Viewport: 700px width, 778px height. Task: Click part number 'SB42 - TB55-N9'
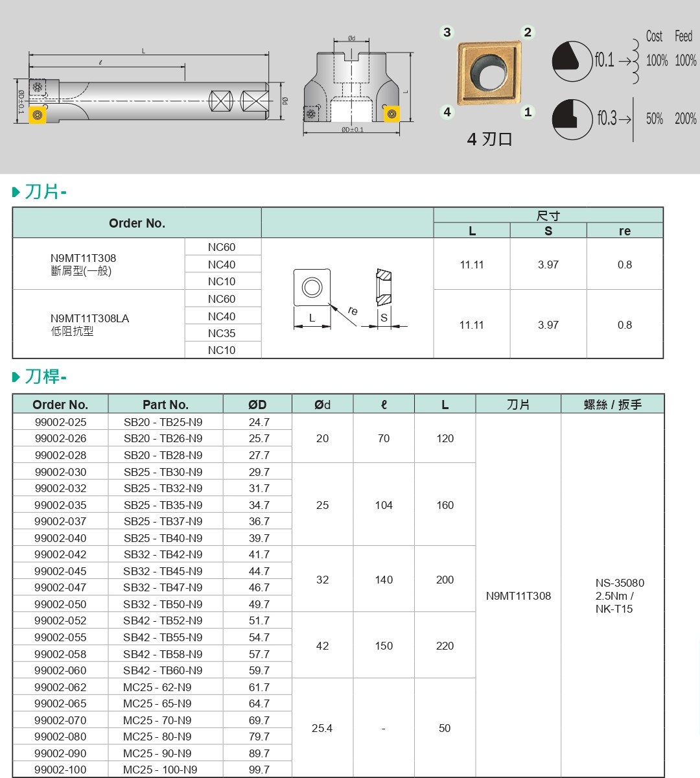point(163,637)
